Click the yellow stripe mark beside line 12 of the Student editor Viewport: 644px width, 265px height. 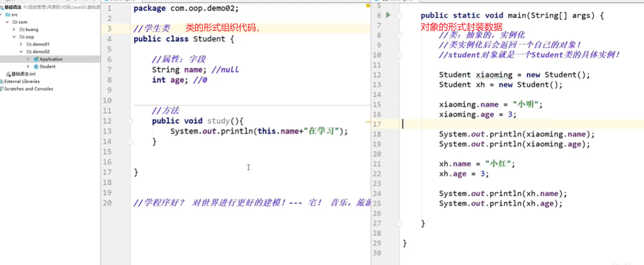(x=367, y=122)
